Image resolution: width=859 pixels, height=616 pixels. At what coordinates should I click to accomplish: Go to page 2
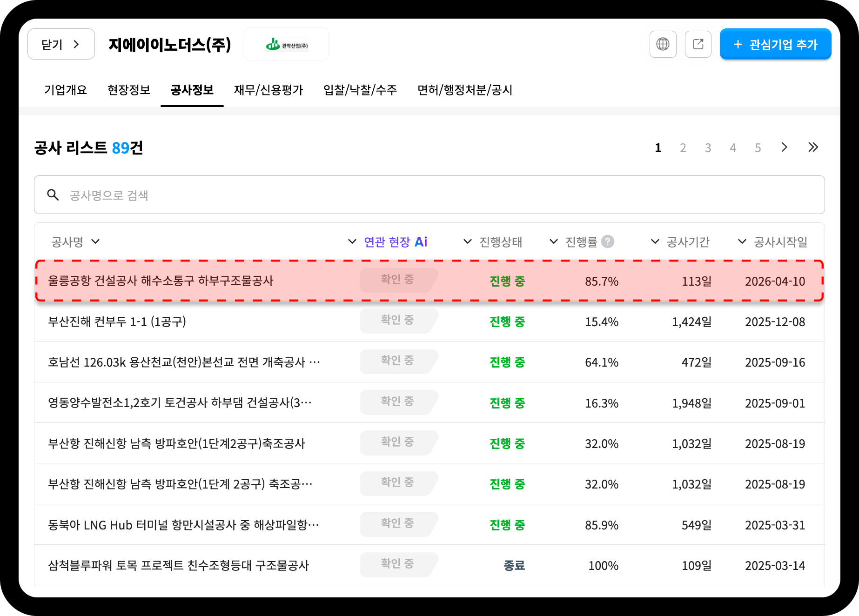pos(683,148)
